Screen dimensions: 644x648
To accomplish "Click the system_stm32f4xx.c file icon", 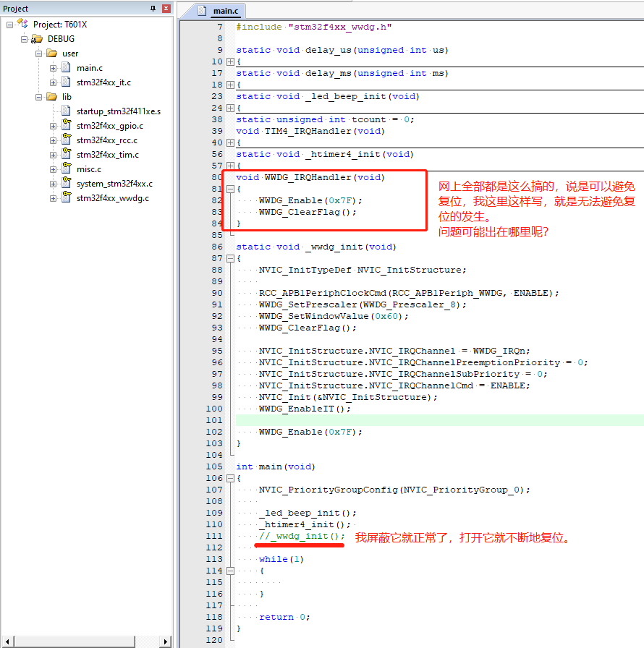I will [x=67, y=183].
